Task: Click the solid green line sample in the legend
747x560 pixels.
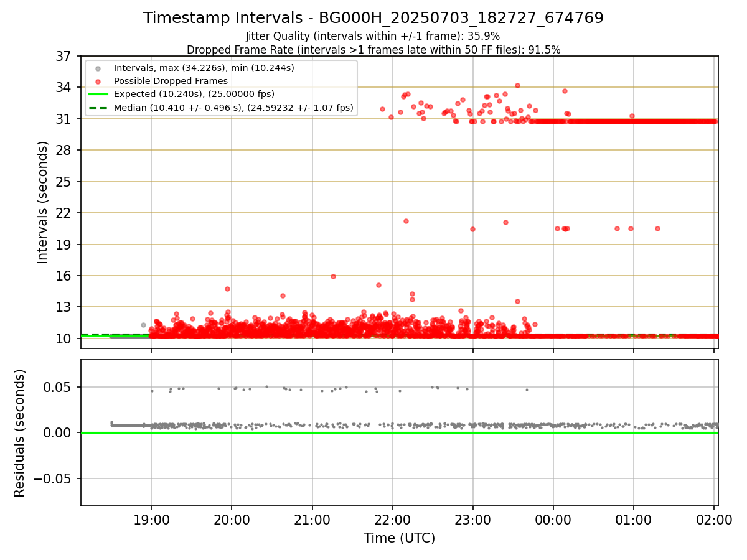Action: coord(97,95)
